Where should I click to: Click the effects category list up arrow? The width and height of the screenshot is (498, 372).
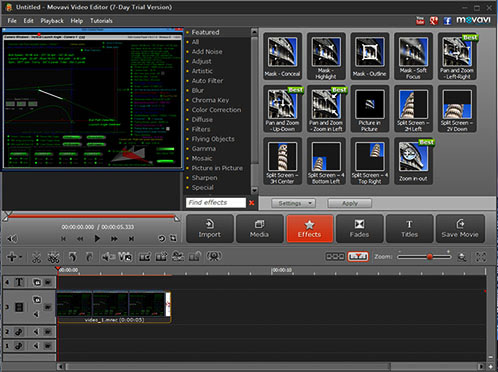click(x=254, y=32)
